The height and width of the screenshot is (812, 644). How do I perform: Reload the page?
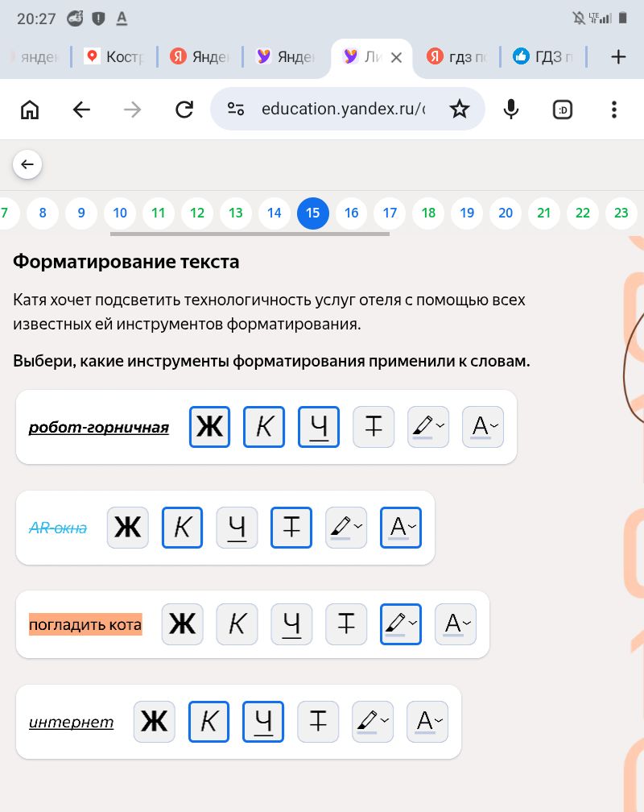(184, 110)
